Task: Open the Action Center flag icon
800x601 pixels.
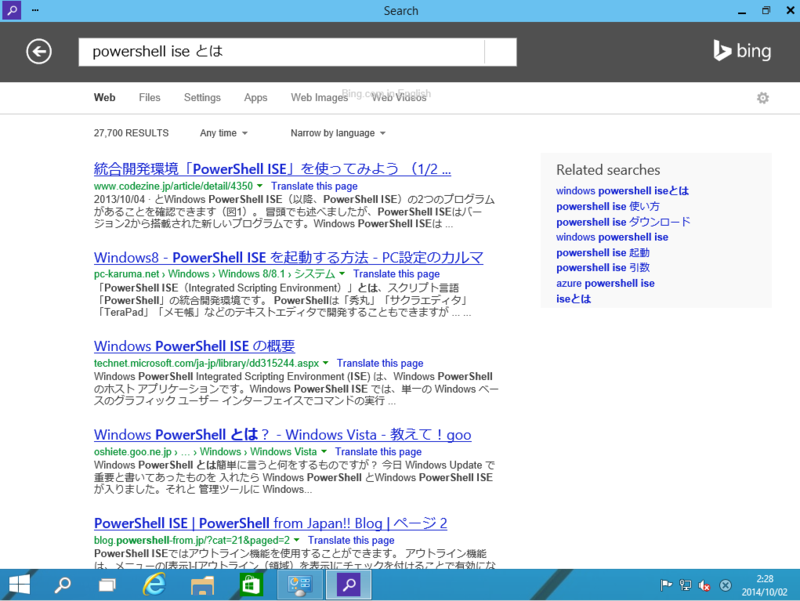Action: coord(666,585)
